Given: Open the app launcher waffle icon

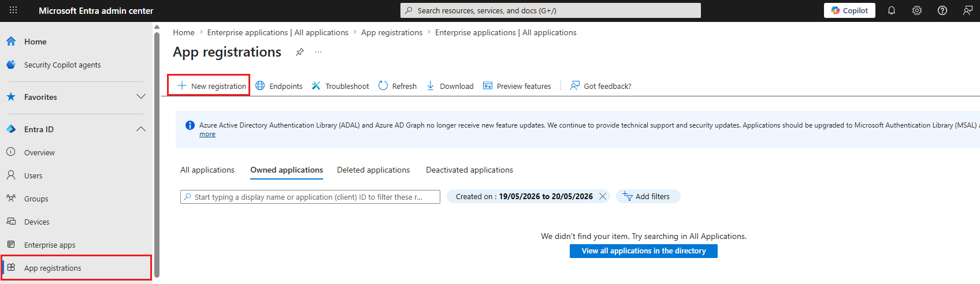Looking at the screenshot, I should pos(13,10).
